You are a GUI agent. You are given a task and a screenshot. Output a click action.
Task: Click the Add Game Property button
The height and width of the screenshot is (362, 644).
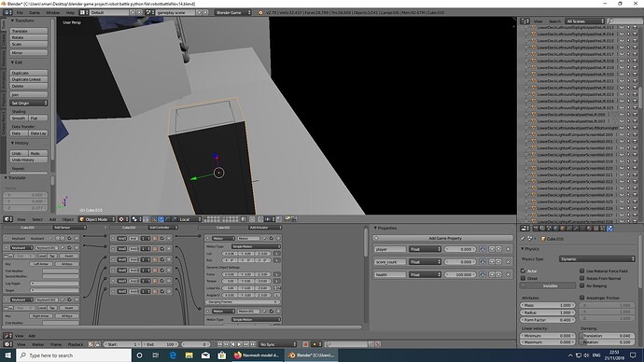point(442,238)
